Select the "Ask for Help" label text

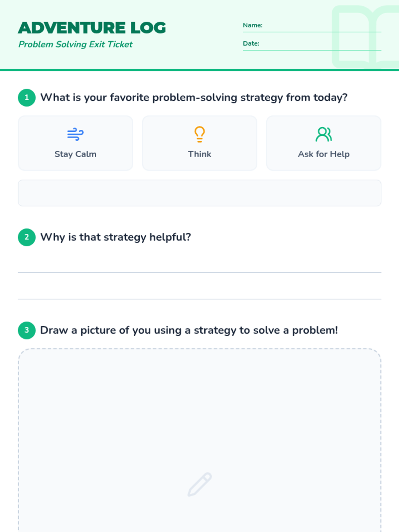pos(324,154)
